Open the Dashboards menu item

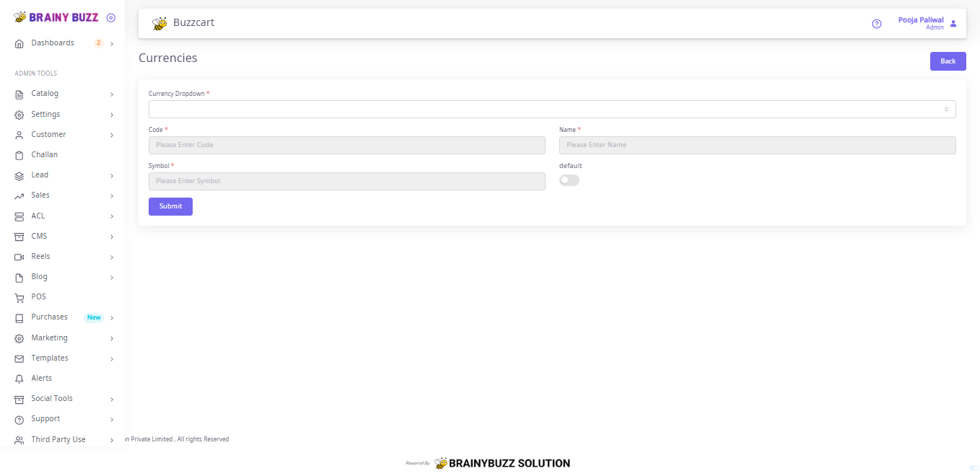tap(53, 43)
